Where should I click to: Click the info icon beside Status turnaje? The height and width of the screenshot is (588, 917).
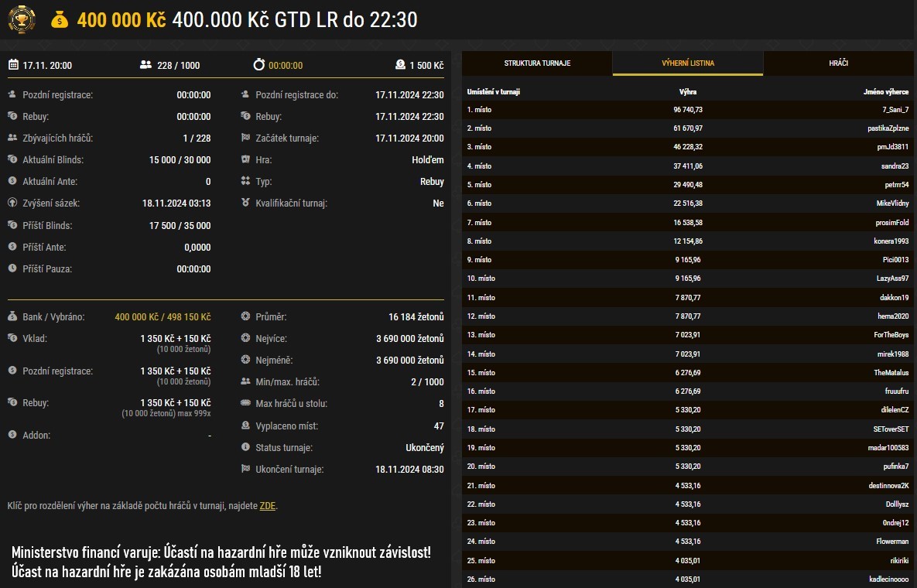[246, 447]
